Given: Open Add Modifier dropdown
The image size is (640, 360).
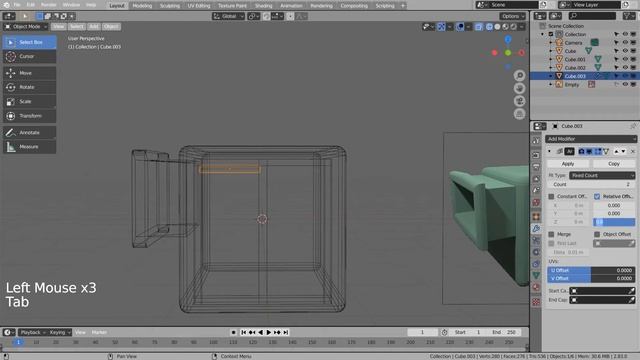Looking at the screenshot, I should pos(591,139).
